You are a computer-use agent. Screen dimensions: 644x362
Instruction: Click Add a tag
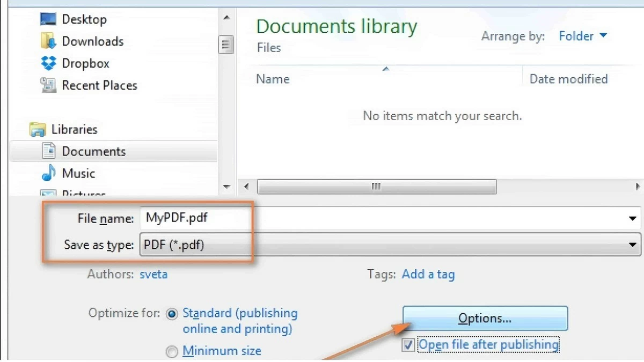pos(428,274)
